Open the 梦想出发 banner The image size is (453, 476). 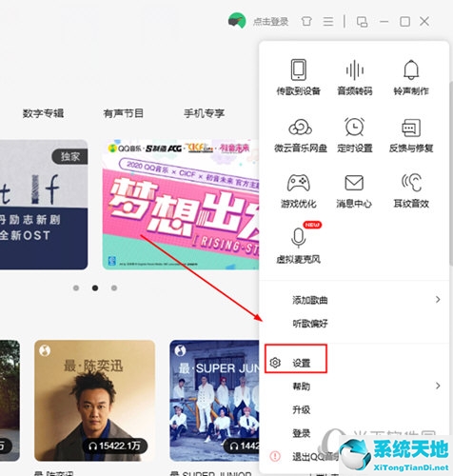[181, 205]
